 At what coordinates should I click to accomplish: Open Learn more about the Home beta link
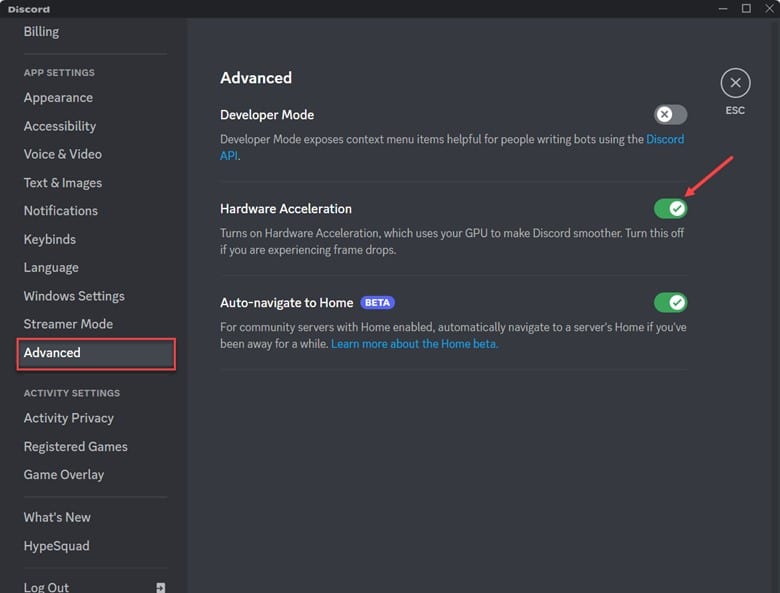pyautogui.click(x=414, y=344)
